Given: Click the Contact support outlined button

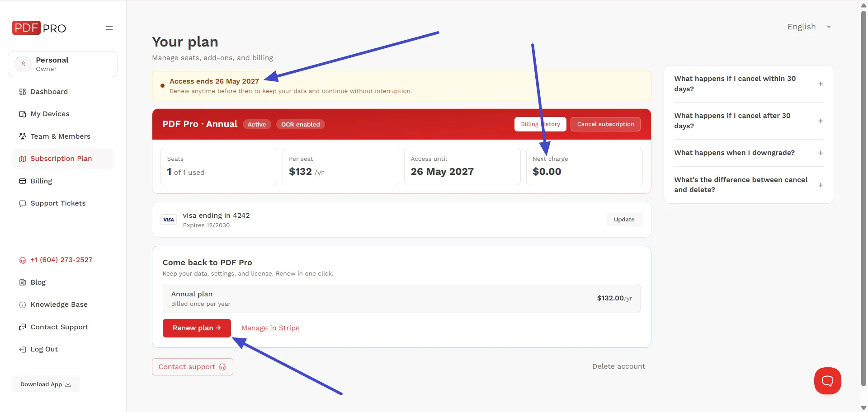Looking at the screenshot, I should pyautogui.click(x=192, y=367).
